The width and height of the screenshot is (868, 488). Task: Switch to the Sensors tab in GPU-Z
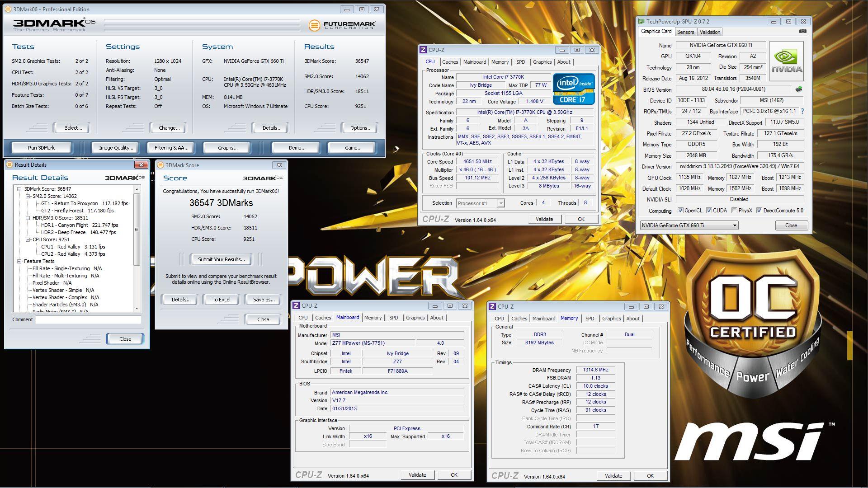coord(685,32)
